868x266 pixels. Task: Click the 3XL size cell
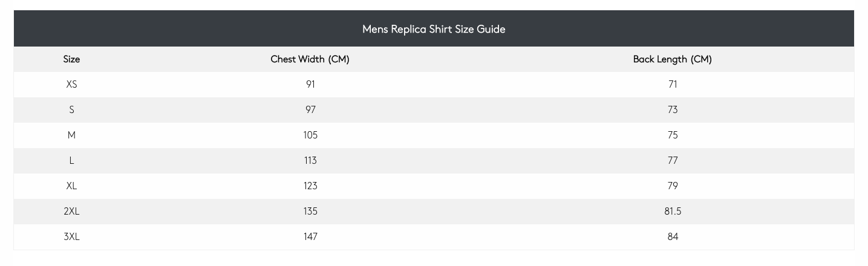tap(71, 237)
